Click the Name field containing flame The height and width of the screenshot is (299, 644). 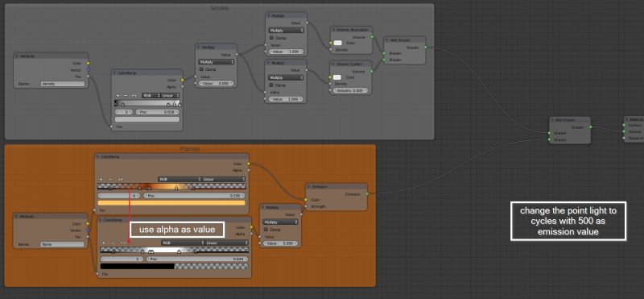pos(62,244)
